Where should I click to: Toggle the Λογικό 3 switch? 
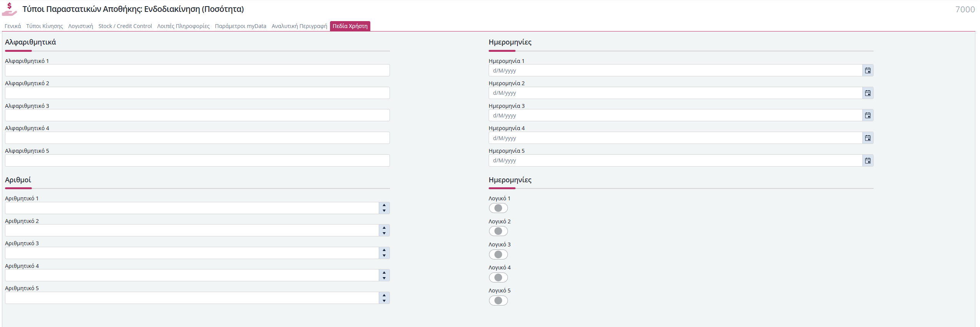click(x=498, y=254)
